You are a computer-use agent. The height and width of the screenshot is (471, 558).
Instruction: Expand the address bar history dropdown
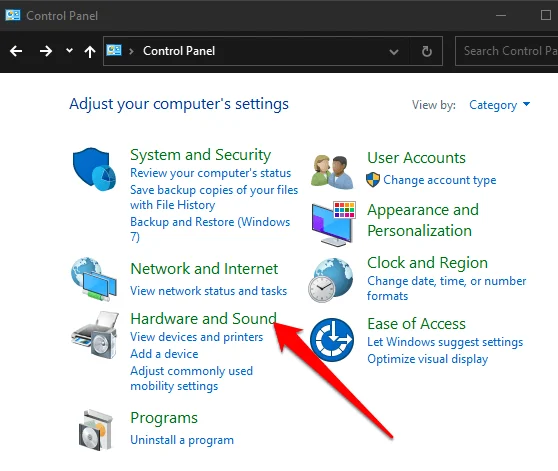(394, 52)
